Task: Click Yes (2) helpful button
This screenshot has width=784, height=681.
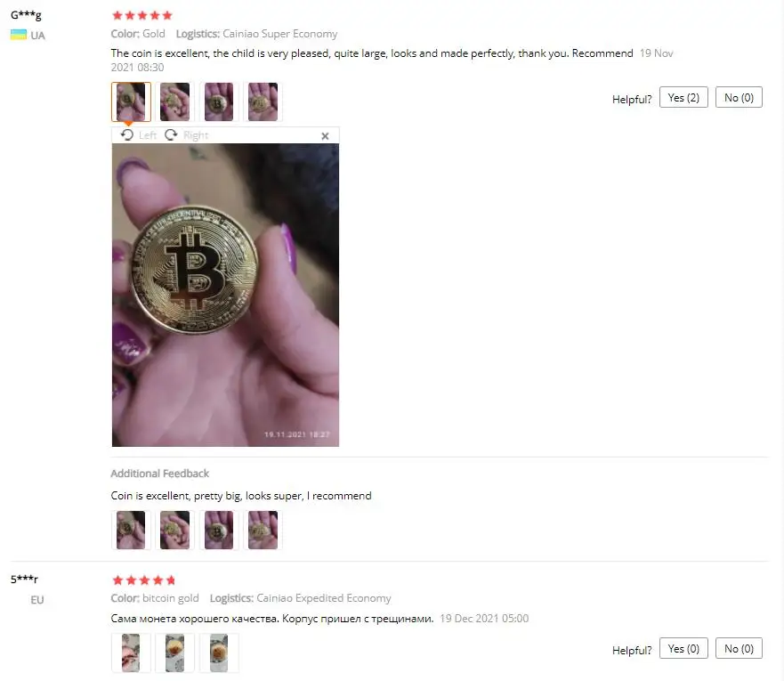Action: click(x=683, y=98)
